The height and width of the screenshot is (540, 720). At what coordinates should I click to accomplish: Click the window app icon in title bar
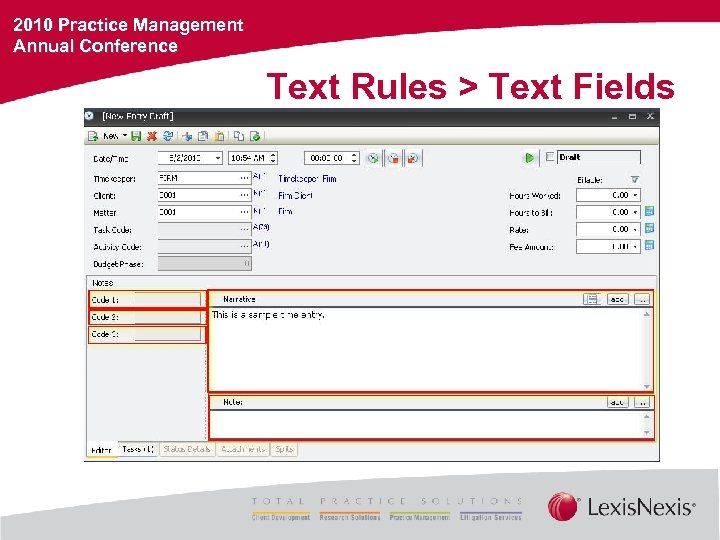90,116
